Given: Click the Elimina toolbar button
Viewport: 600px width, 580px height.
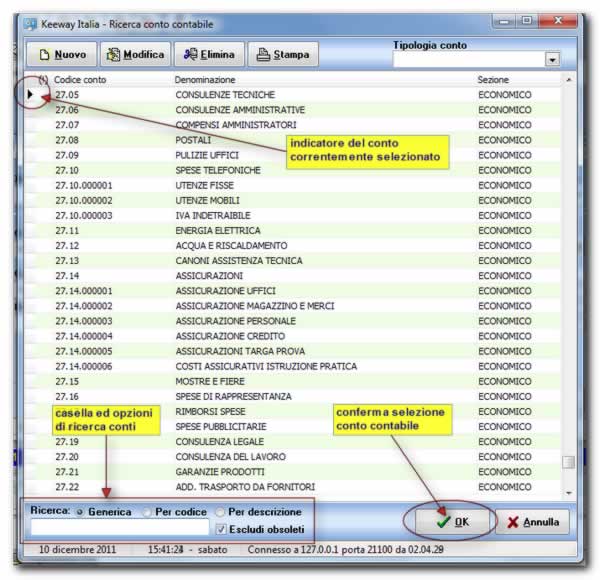Looking at the screenshot, I should pyautogui.click(x=208, y=54).
